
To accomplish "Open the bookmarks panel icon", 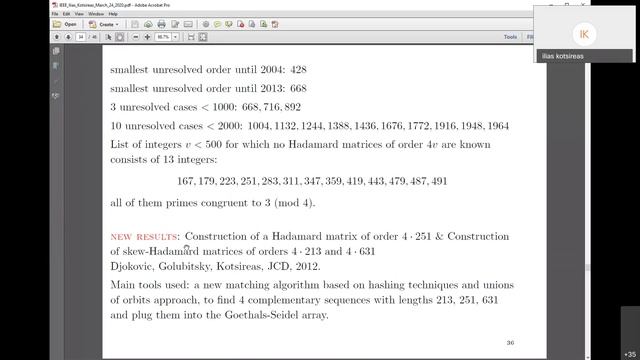I will 56,66.
